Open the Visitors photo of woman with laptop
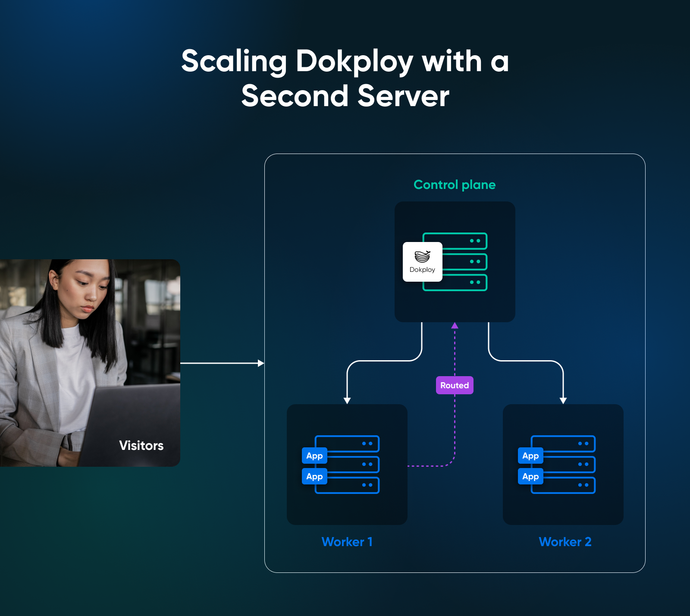Viewport: 690px width, 616px height. coord(90,363)
